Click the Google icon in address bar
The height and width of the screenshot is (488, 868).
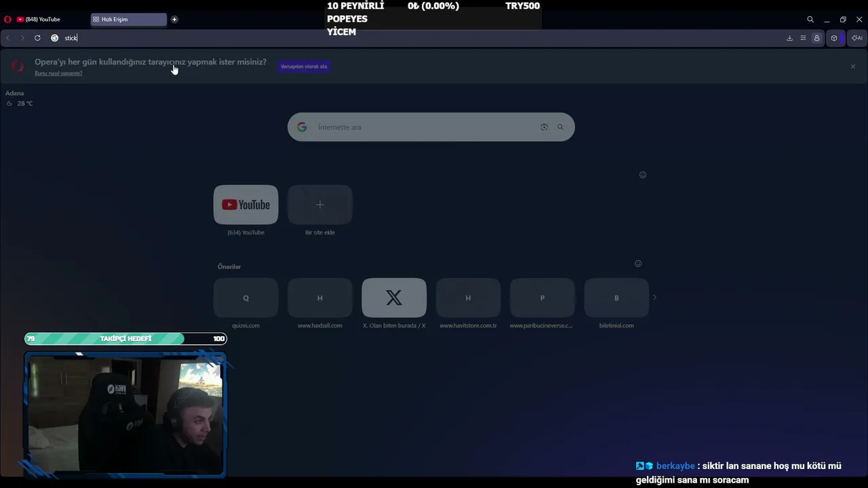[x=55, y=38]
